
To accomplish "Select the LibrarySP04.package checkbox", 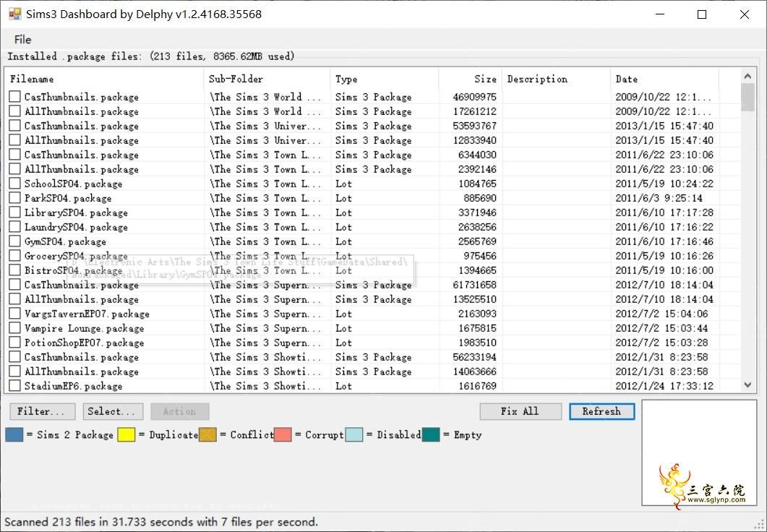I will tap(14, 213).
